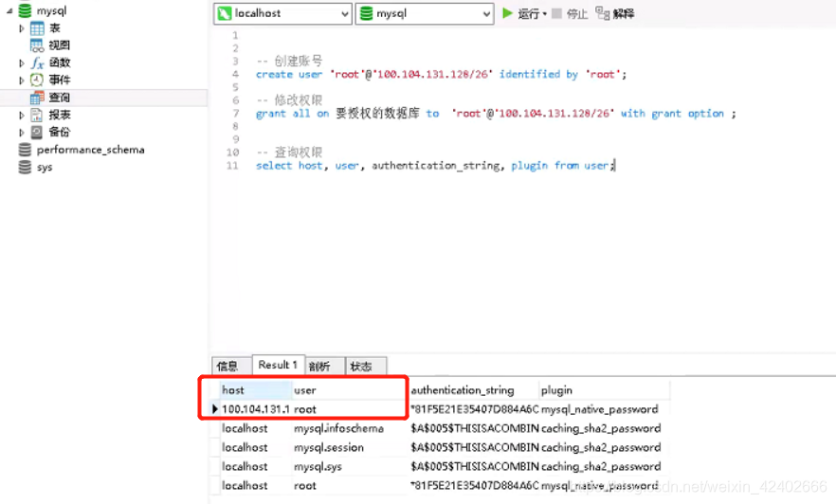Screen dimensions: 836x504
Task: Click the 停止 Stop button label
Action: click(x=577, y=13)
